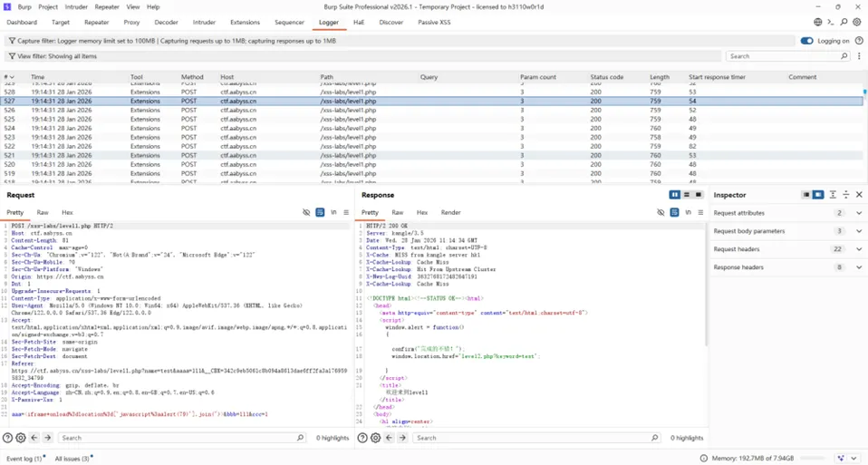868x465 pixels.
Task: Click the Response panel search field
Action: tap(536, 438)
